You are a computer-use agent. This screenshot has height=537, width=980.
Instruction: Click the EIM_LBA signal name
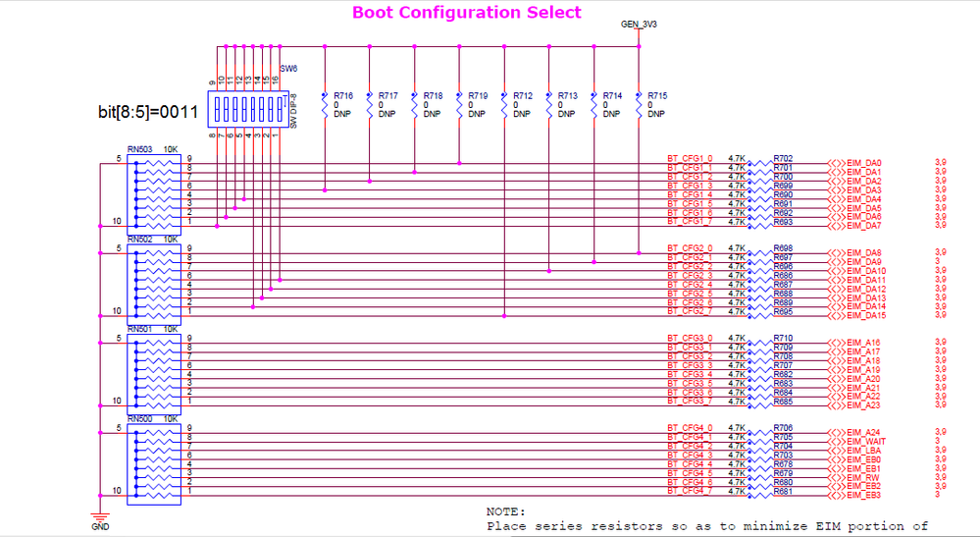point(864,451)
